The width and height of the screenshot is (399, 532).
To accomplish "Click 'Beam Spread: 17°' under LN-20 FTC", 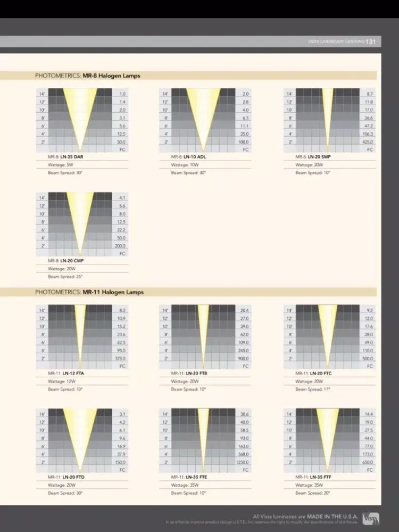I will pyautogui.click(x=313, y=389).
